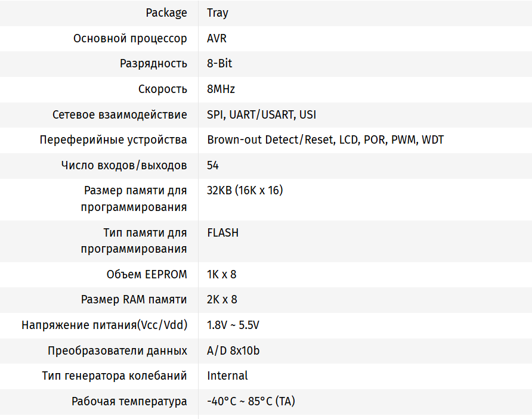Select the "8-Bit" value
This screenshot has height=419, width=532.
(x=219, y=64)
